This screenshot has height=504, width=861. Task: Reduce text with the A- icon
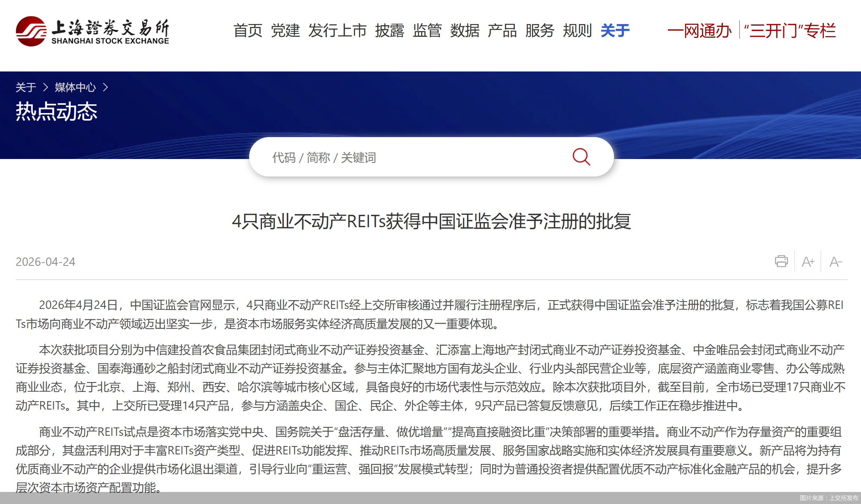[x=835, y=261]
